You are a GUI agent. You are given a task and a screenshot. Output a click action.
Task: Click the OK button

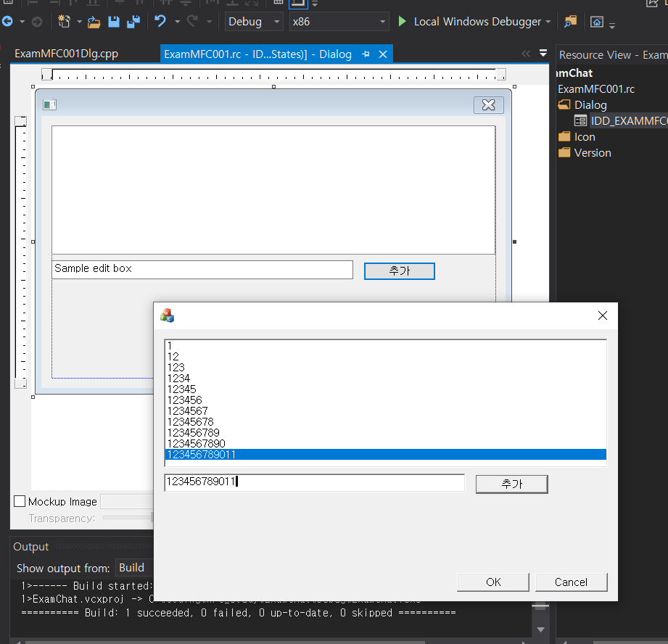coord(493,582)
